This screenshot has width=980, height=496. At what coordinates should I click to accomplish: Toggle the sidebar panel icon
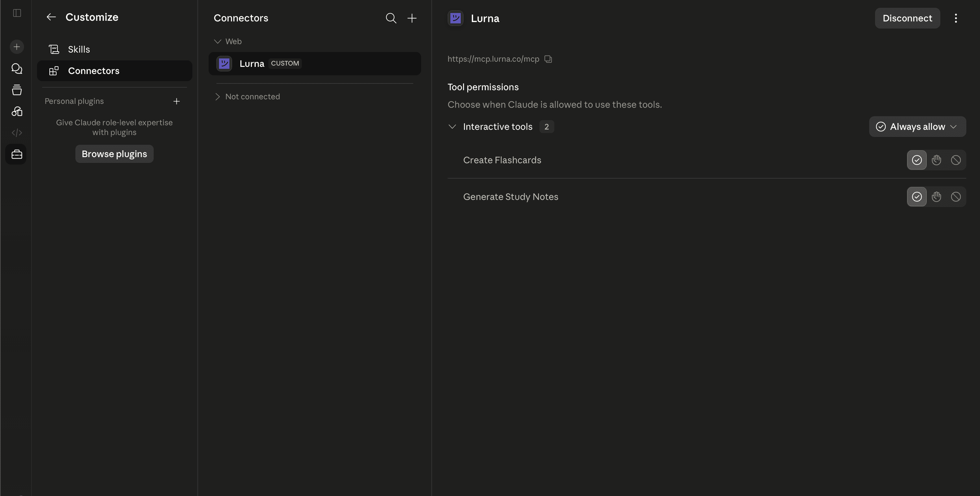point(17,13)
